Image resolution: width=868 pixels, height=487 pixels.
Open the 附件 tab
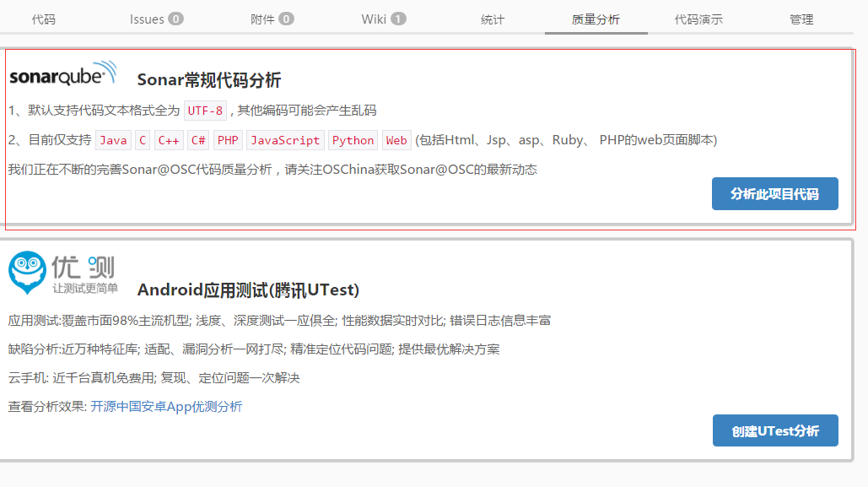pyautogui.click(x=272, y=19)
